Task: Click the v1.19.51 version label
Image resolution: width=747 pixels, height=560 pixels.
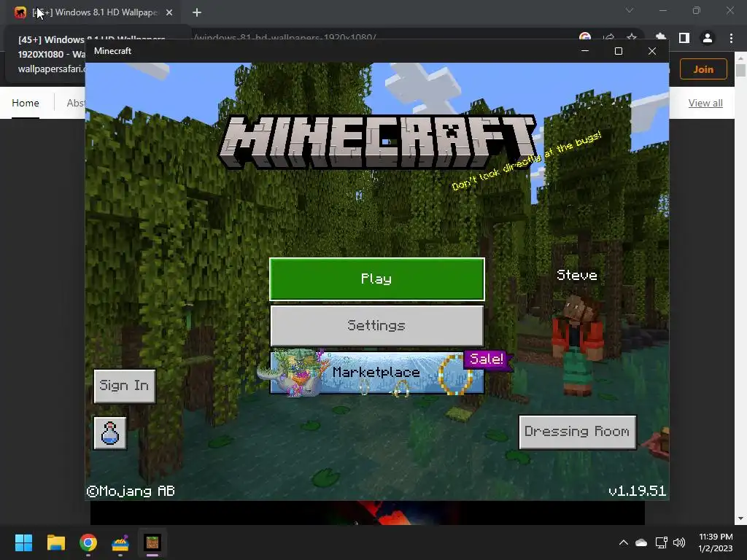Action: coord(637,491)
